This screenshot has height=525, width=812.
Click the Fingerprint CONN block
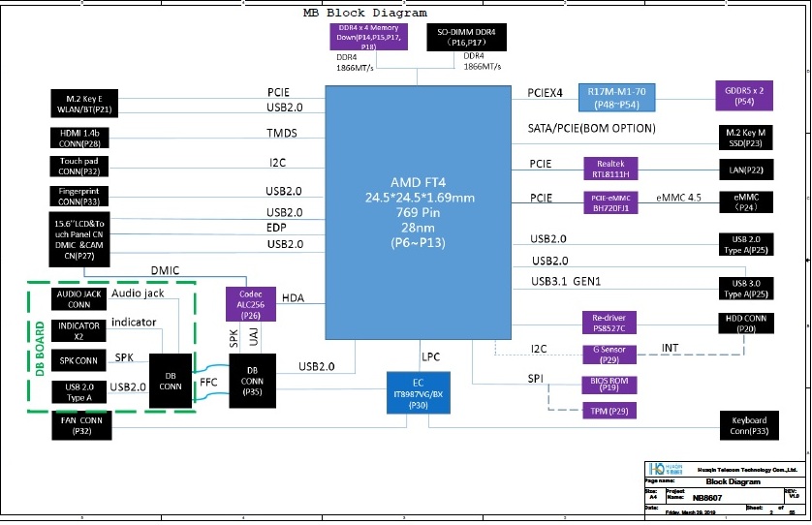point(83,197)
